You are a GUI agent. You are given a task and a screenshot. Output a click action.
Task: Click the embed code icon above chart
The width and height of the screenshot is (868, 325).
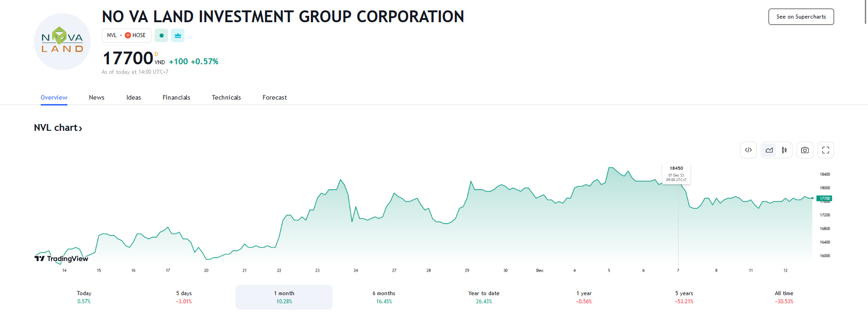748,150
